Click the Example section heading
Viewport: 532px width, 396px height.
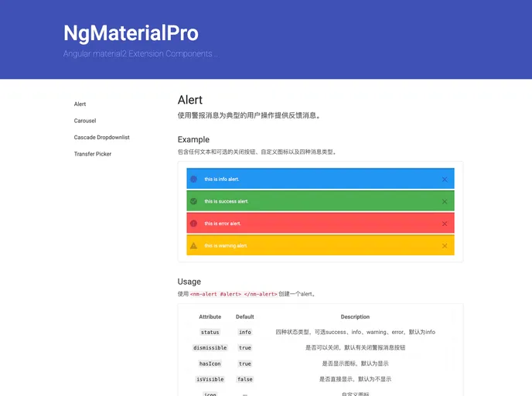point(193,139)
